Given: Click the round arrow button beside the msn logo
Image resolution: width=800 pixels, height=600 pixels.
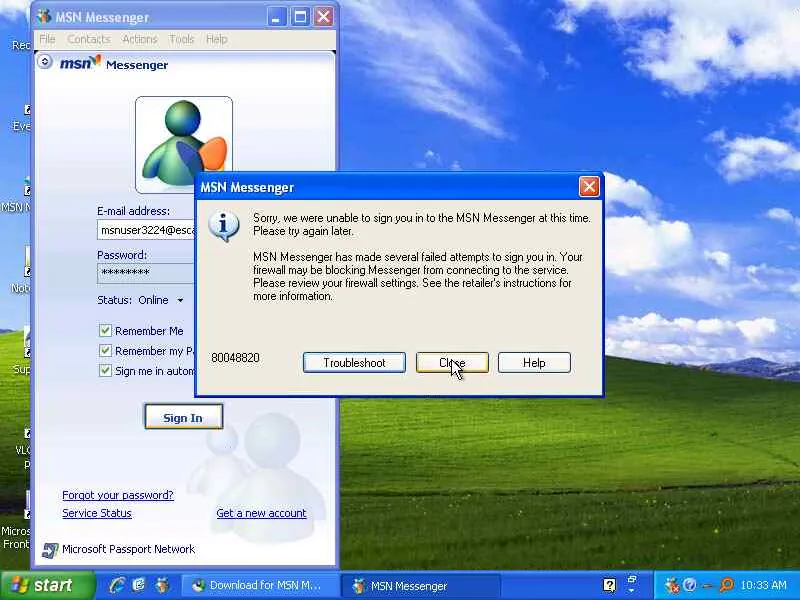Looking at the screenshot, I should [x=45, y=62].
